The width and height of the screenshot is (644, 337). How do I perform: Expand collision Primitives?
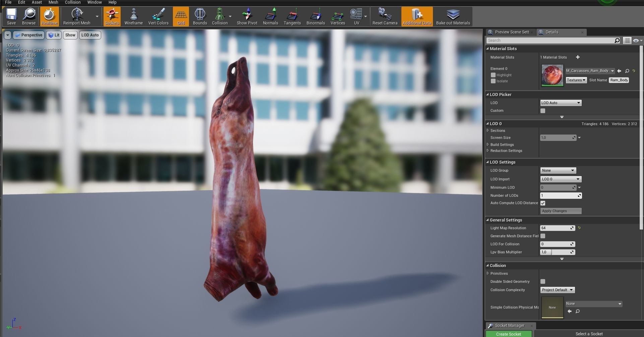[x=488, y=273]
